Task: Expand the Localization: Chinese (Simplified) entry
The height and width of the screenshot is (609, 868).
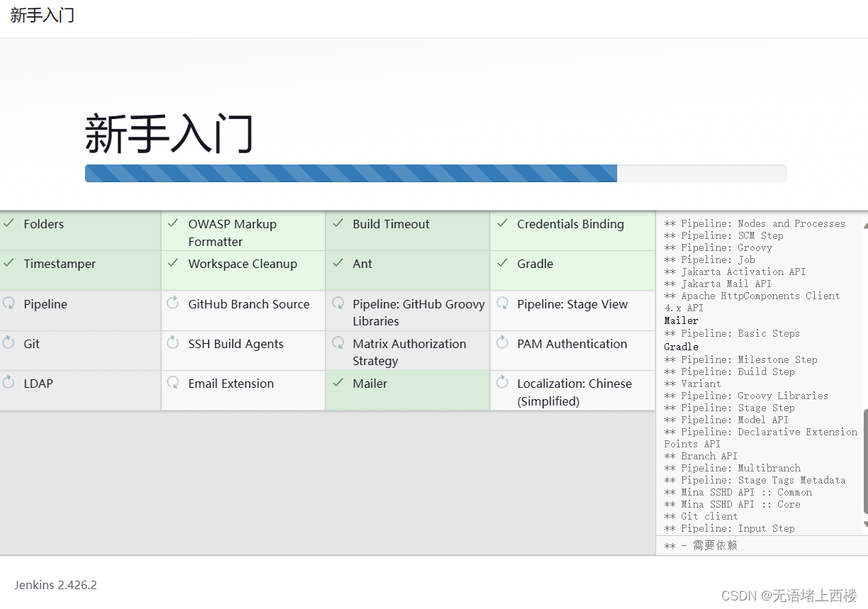Action: tap(573, 392)
